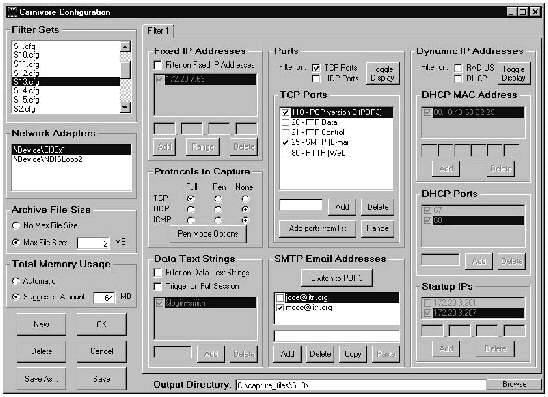Check the UDP Ports filter checkbox
The width and height of the screenshot is (548, 397).
tap(316, 79)
